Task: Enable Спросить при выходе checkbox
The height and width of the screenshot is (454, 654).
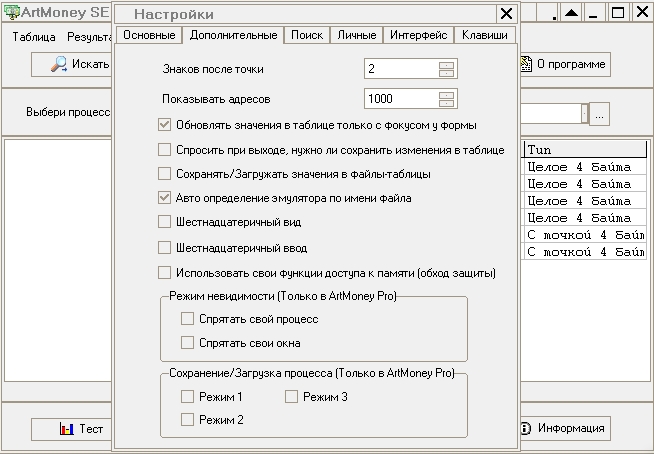Action: point(164,149)
